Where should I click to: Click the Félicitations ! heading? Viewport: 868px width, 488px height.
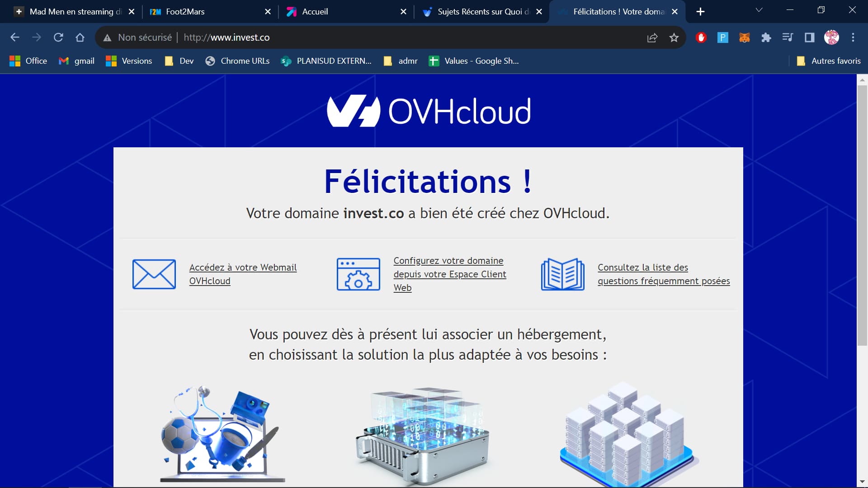point(428,182)
